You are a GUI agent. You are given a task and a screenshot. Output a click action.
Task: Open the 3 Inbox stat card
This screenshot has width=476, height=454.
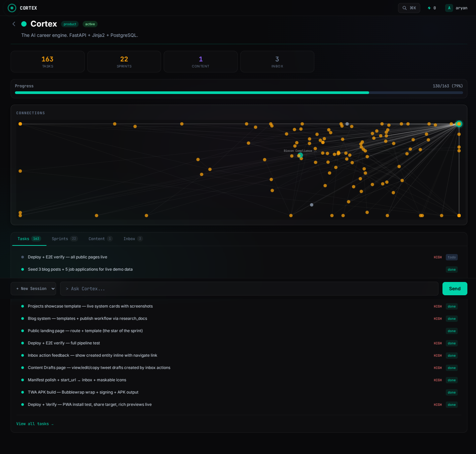click(277, 61)
